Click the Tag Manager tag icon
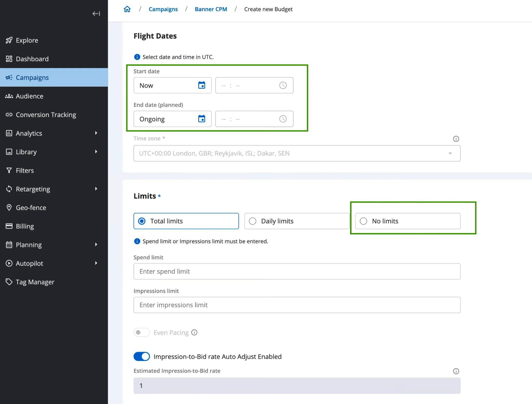Image resolution: width=532 pixels, height=404 pixels. point(9,282)
